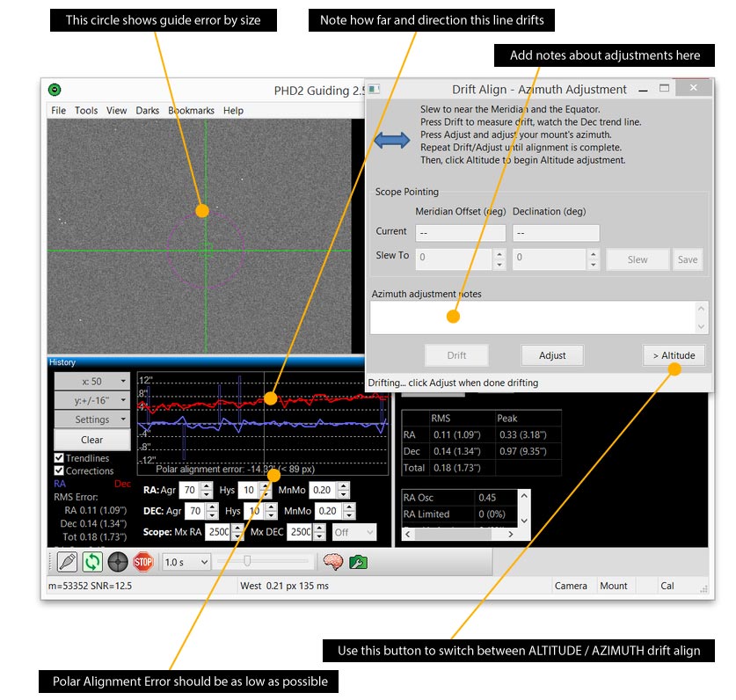The height and width of the screenshot is (700, 736).
Task: Click the Mx RA spinner arrows
Action: point(237,532)
